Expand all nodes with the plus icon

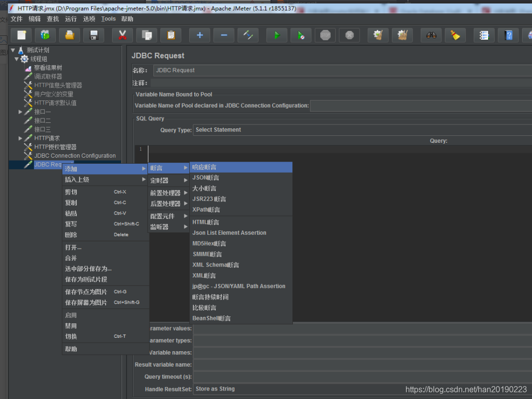(200, 35)
